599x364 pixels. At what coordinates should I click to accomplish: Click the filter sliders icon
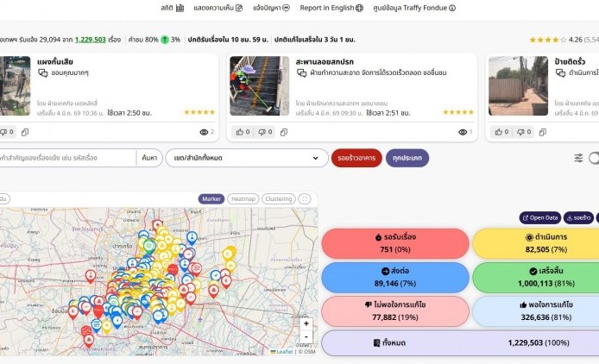pos(578,158)
